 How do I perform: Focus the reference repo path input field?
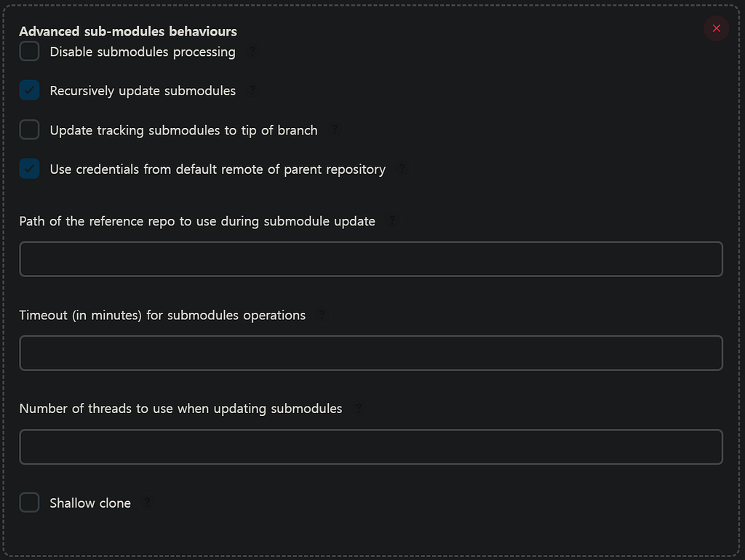point(371,259)
